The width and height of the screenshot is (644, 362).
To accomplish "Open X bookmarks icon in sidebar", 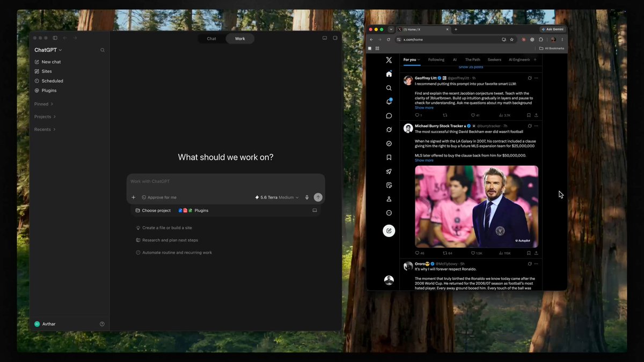I will pyautogui.click(x=389, y=157).
